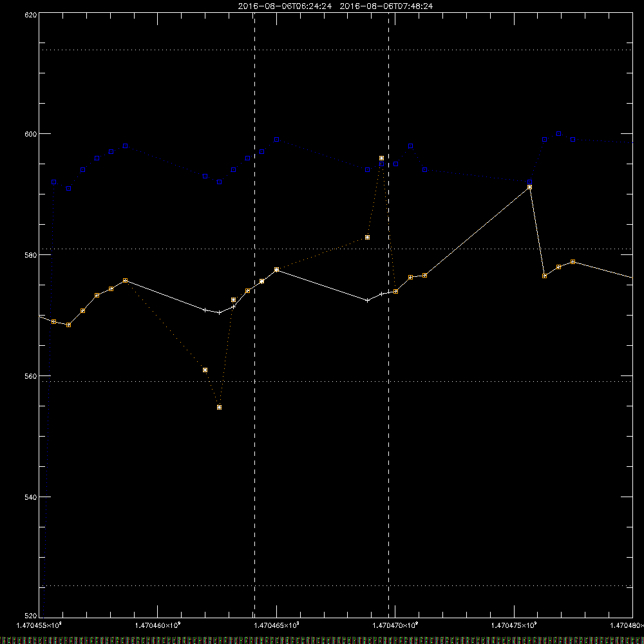The height and width of the screenshot is (644, 644).
Task: Click the y-axis label 620
Action: (x=31, y=14)
